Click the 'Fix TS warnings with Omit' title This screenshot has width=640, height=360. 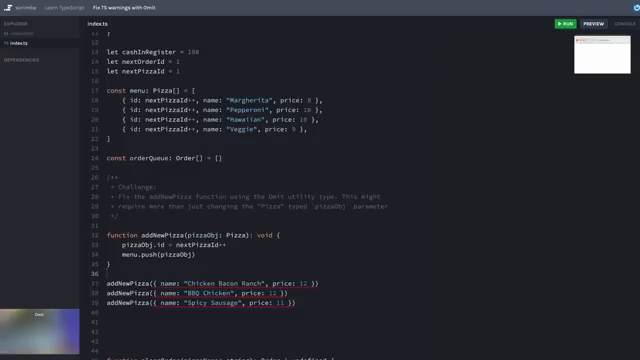(124, 8)
